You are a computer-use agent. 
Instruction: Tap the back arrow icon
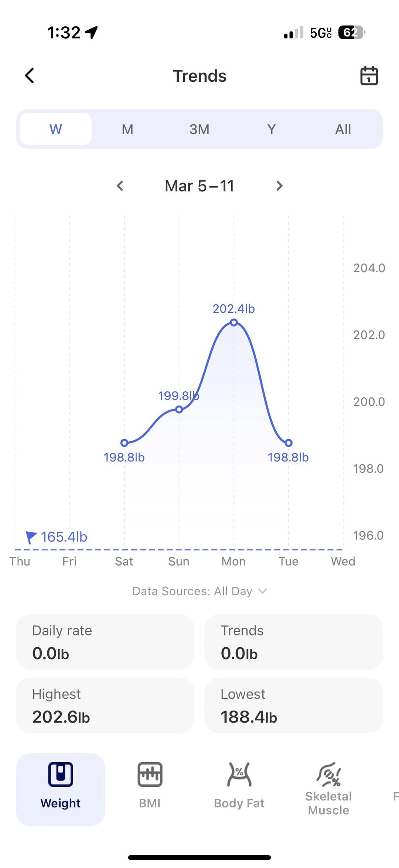click(30, 76)
